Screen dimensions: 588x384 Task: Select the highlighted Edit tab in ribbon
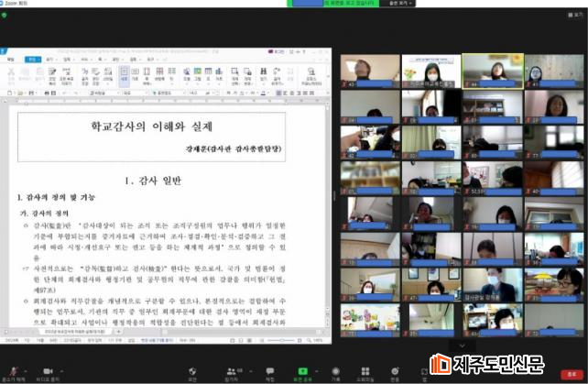click(x=31, y=58)
